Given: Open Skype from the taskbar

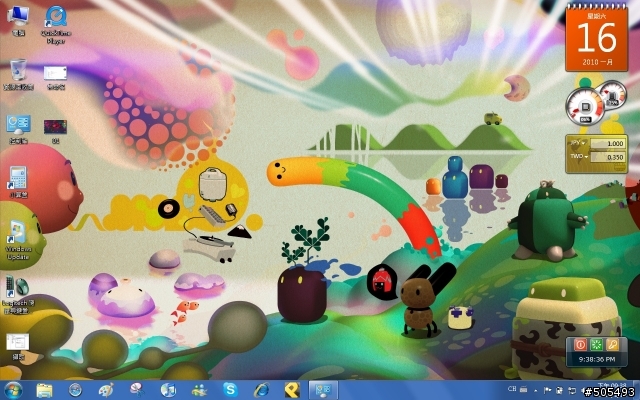Looking at the screenshot, I should click(230, 390).
